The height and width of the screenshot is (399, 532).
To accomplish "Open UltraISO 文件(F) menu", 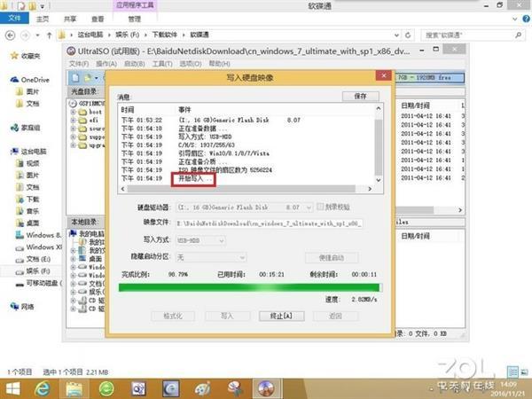I will pyautogui.click(x=79, y=64).
